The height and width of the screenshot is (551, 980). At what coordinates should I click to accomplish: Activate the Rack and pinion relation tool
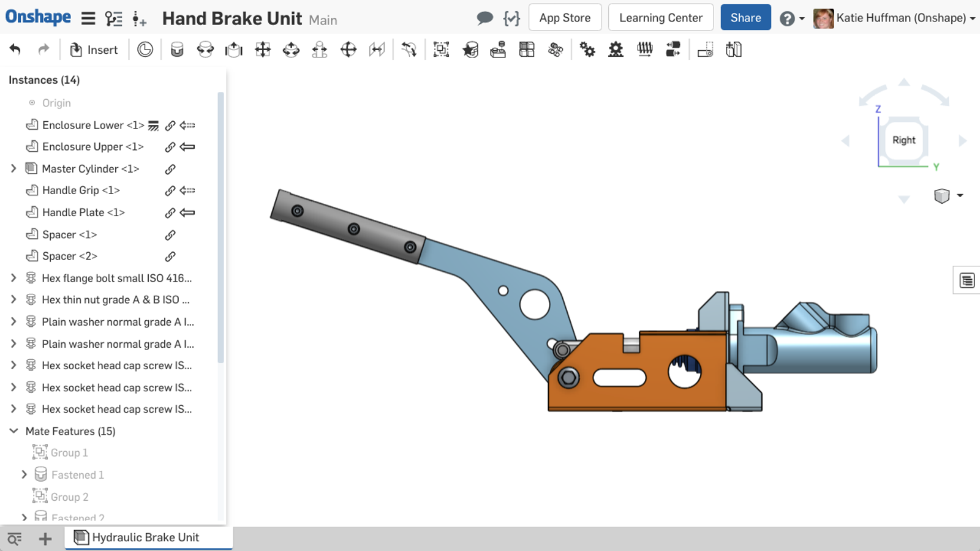tap(616, 50)
